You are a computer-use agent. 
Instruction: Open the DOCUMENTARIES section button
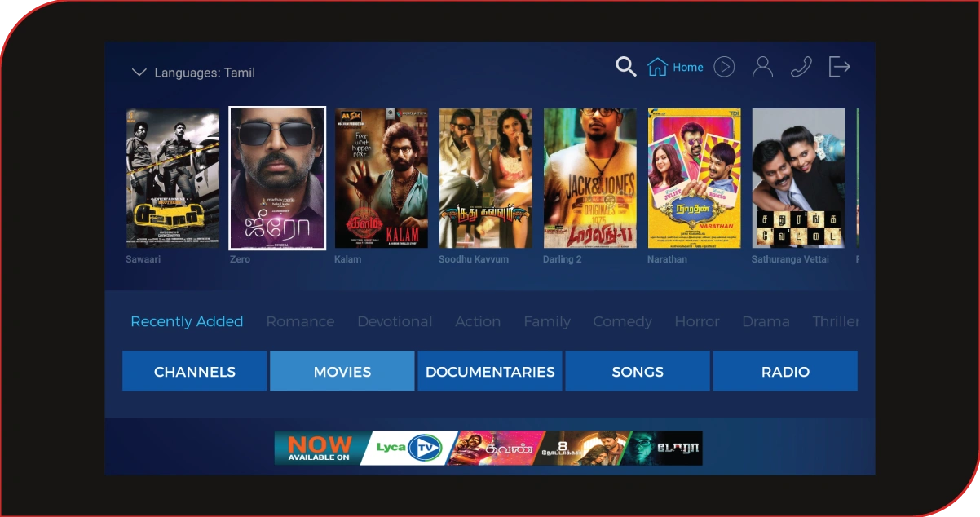pos(490,371)
